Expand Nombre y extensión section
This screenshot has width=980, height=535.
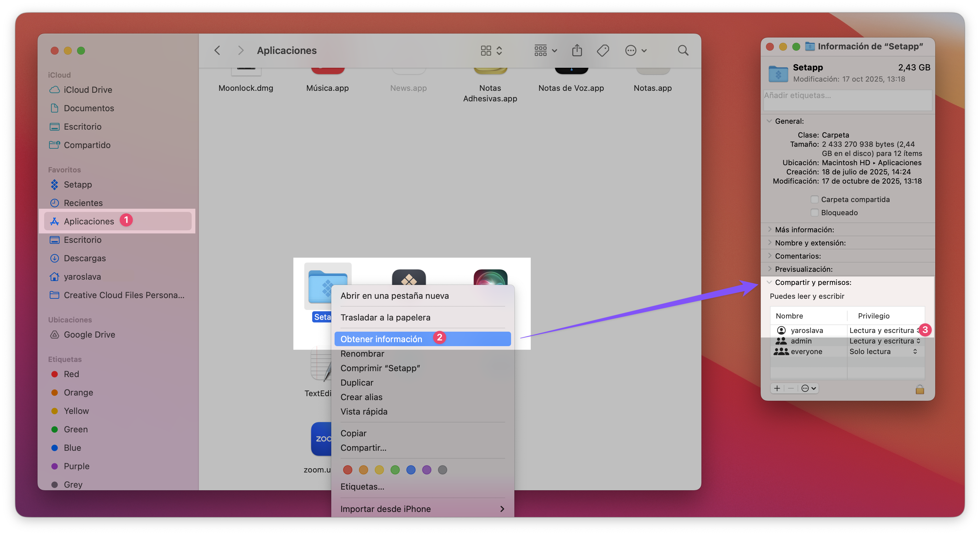(769, 242)
